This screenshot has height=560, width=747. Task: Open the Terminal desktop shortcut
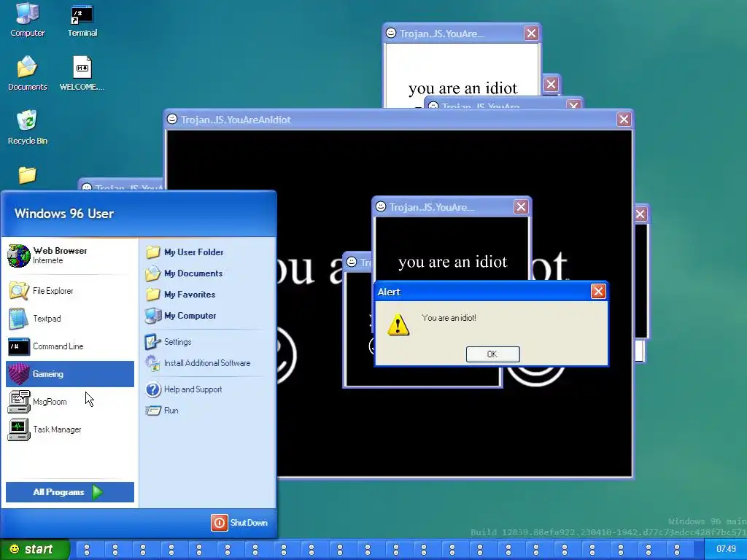[x=82, y=20]
